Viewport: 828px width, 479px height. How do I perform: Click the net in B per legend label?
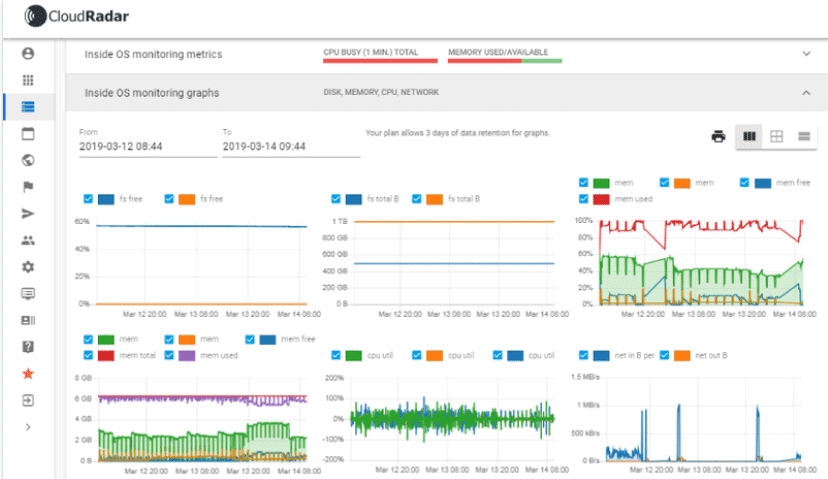tap(634, 355)
